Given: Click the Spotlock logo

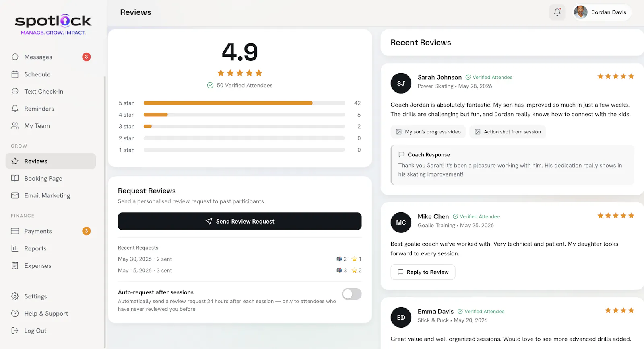Looking at the screenshot, I should 53,24.
